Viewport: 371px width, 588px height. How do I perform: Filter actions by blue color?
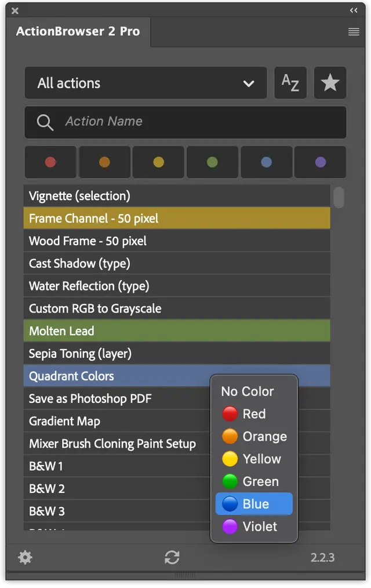pos(266,162)
